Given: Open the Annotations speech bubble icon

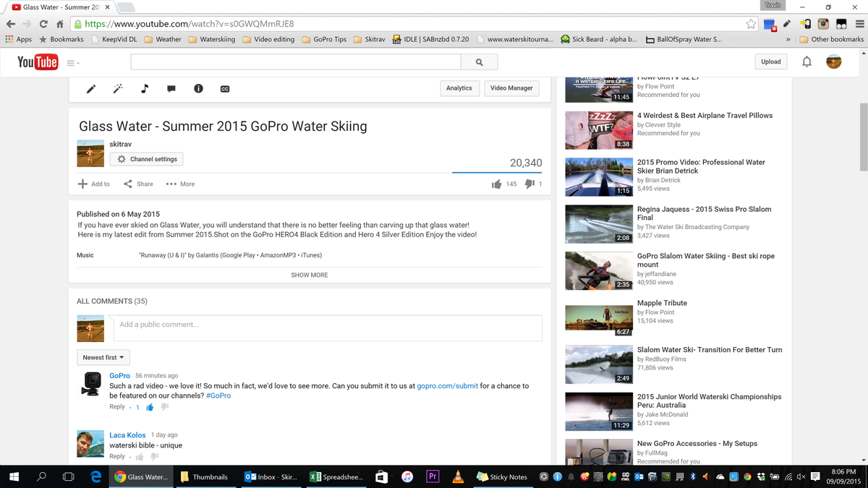Looking at the screenshot, I should click(x=171, y=88).
